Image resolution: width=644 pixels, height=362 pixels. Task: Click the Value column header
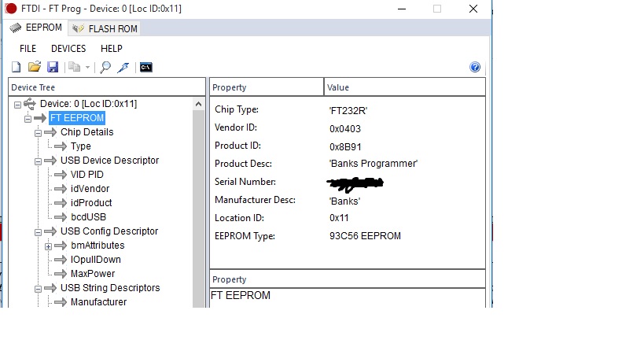[404, 87]
